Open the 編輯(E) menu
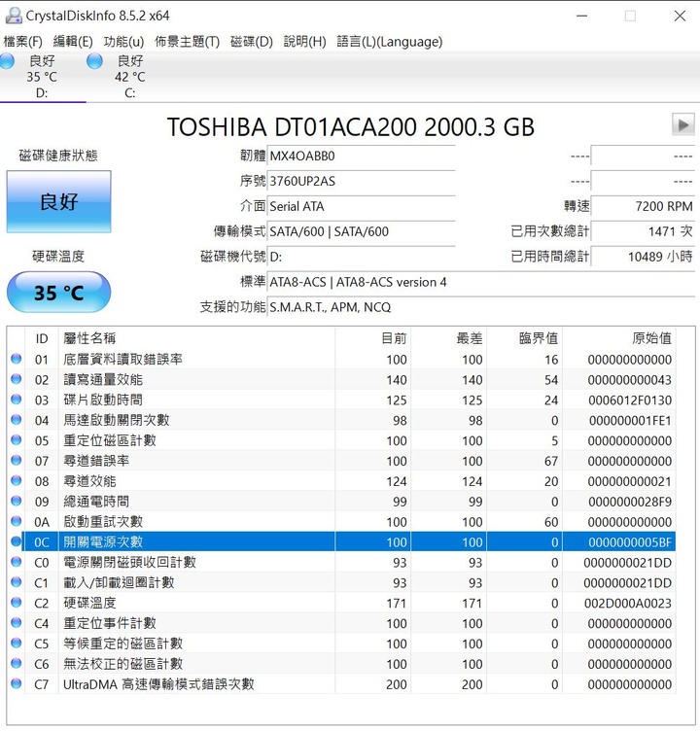The image size is (700, 731). tap(73, 42)
